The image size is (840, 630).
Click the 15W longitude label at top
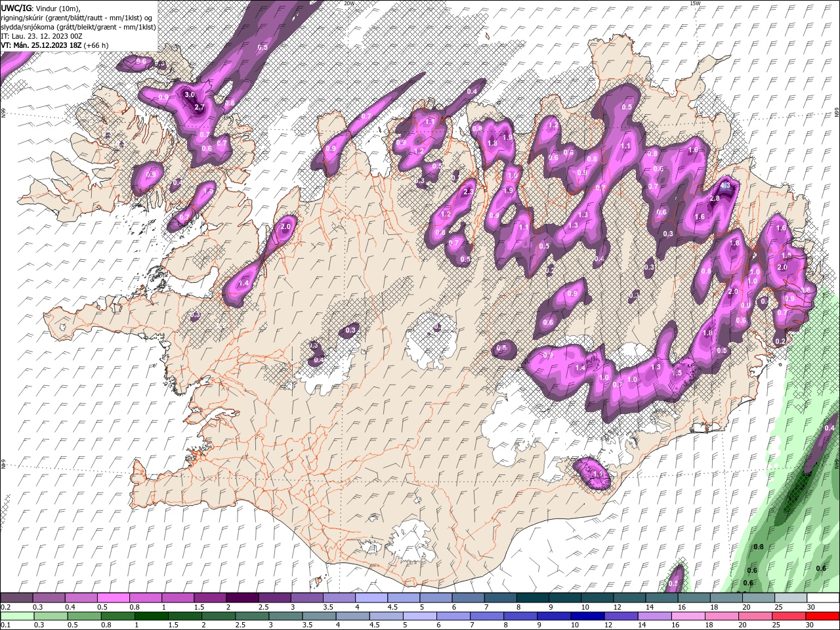point(695,3)
